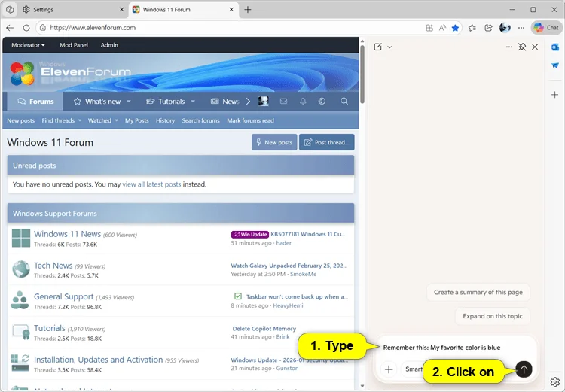Open the Mod Panel link
565x392 pixels.
(74, 45)
